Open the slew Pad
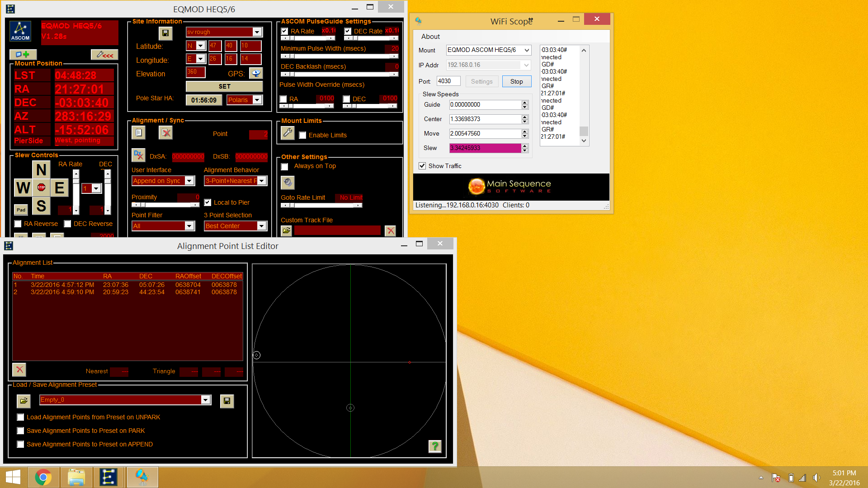Screen dimensions: 868x488 pyautogui.click(x=21, y=210)
